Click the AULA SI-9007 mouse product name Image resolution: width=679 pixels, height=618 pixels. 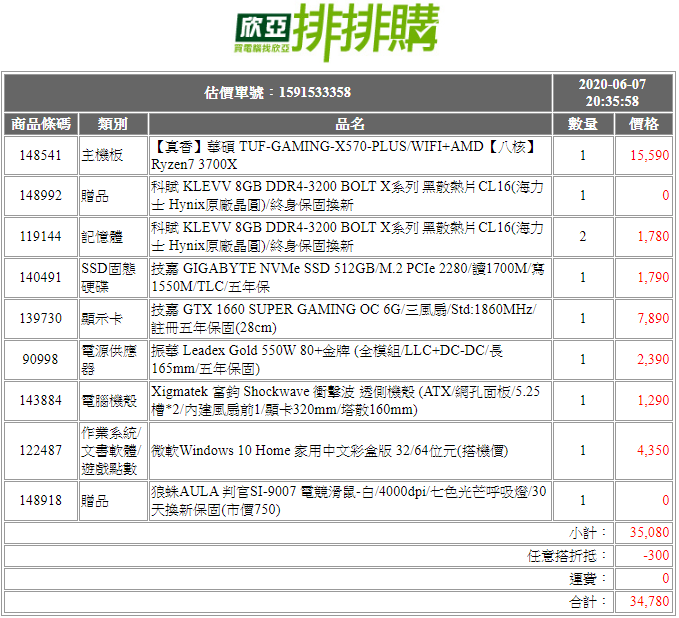tap(350, 501)
